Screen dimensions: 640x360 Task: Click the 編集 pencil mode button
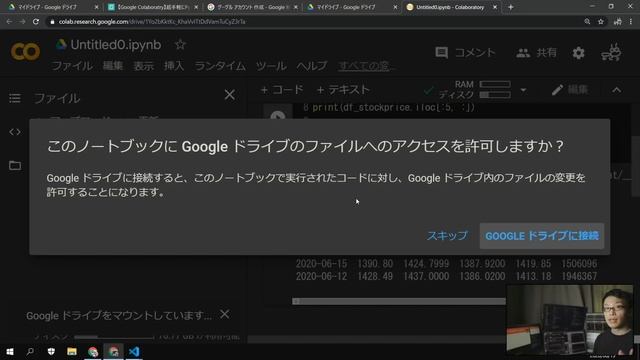(570, 90)
